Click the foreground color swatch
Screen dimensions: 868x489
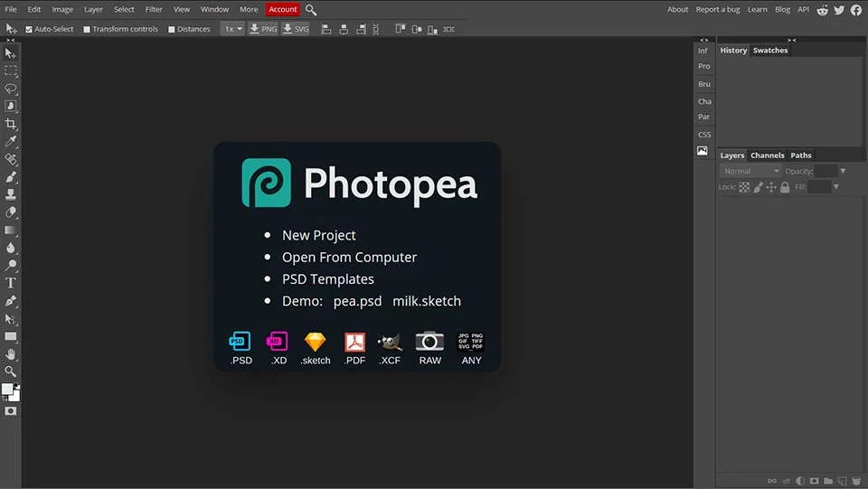[7, 389]
